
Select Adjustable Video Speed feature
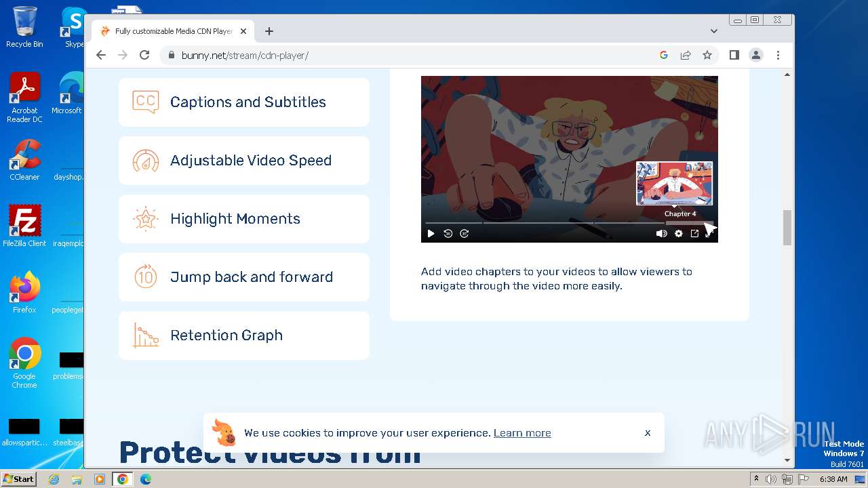click(x=244, y=160)
